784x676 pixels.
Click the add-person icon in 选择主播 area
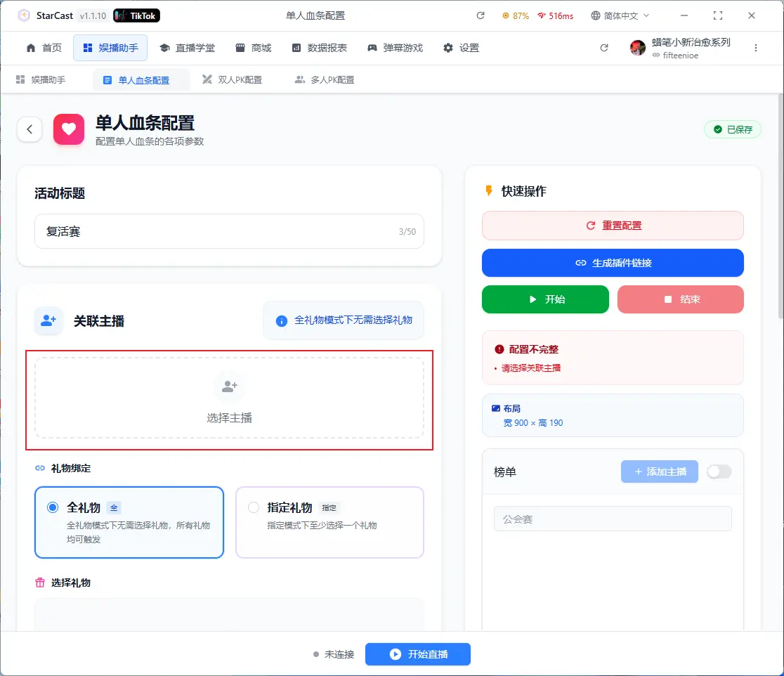(230, 386)
